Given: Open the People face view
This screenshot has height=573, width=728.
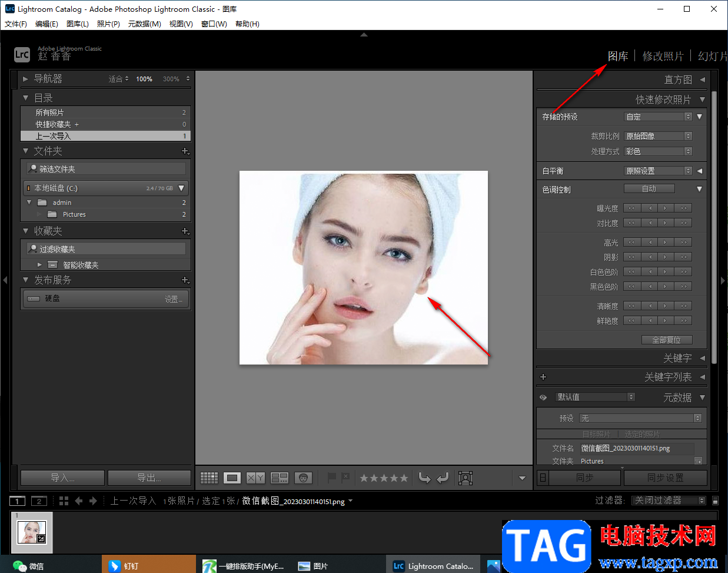Looking at the screenshot, I should 303,478.
